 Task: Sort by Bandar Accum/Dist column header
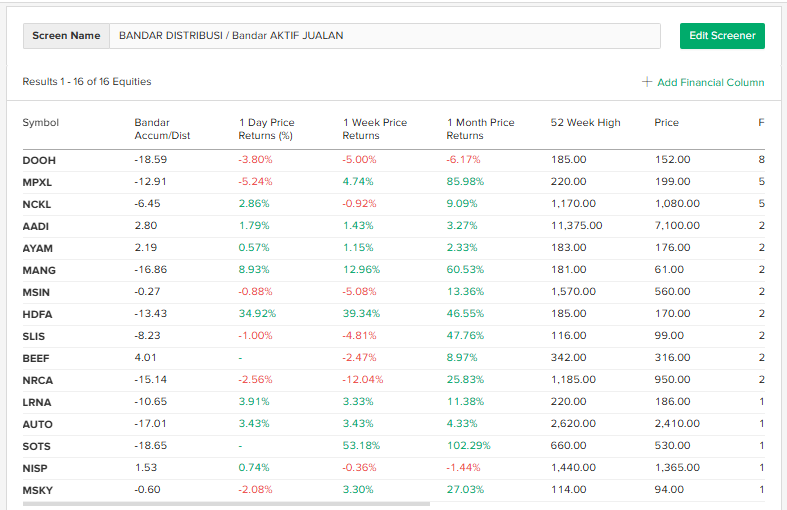click(162, 129)
